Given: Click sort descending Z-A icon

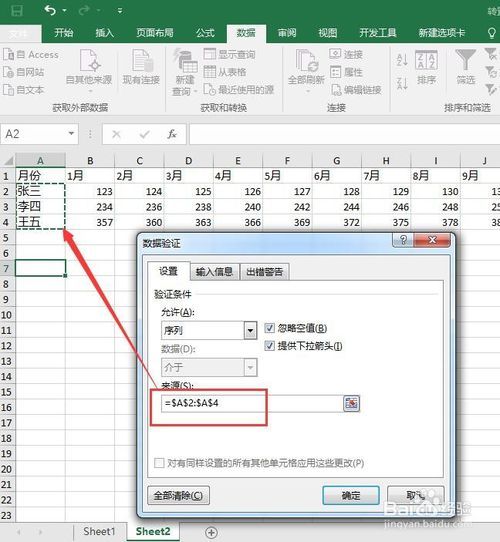Looking at the screenshot, I should pos(402,83).
